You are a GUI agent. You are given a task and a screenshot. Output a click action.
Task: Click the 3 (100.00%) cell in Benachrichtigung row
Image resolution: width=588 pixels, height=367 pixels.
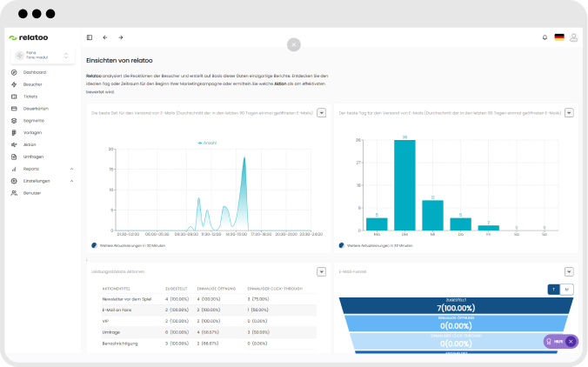(177, 344)
